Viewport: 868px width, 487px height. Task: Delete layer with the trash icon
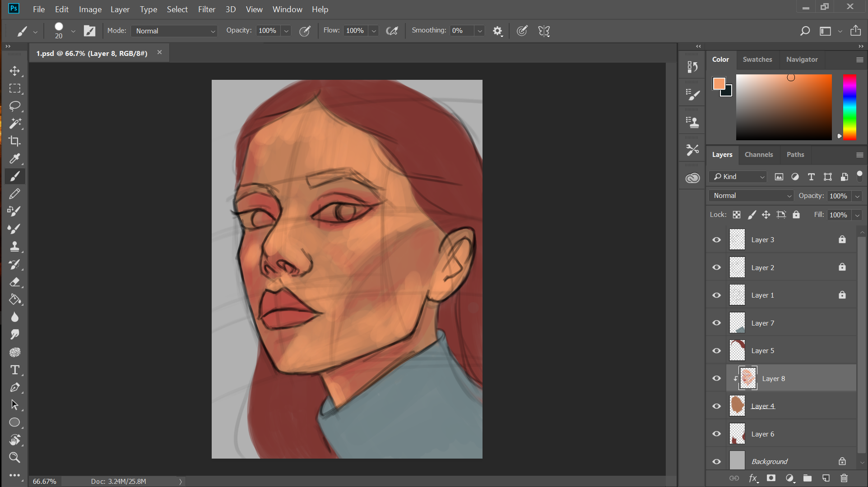pos(844,478)
